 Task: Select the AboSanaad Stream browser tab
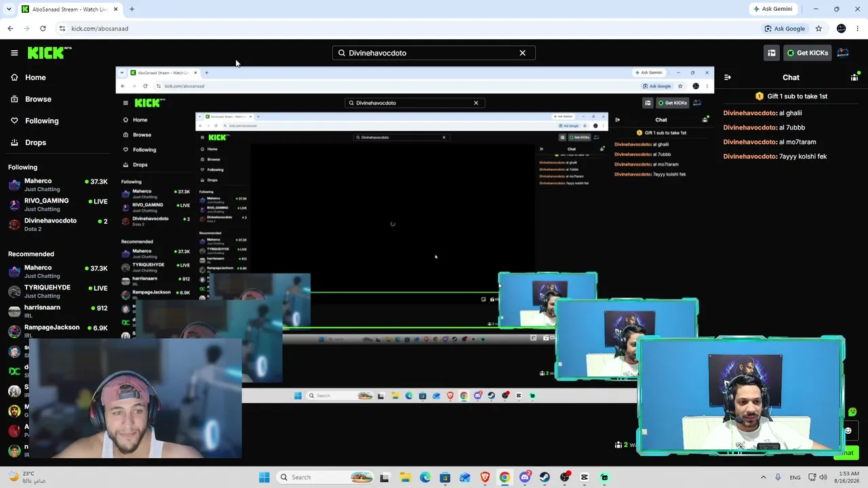pyautogui.click(x=70, y=9)
